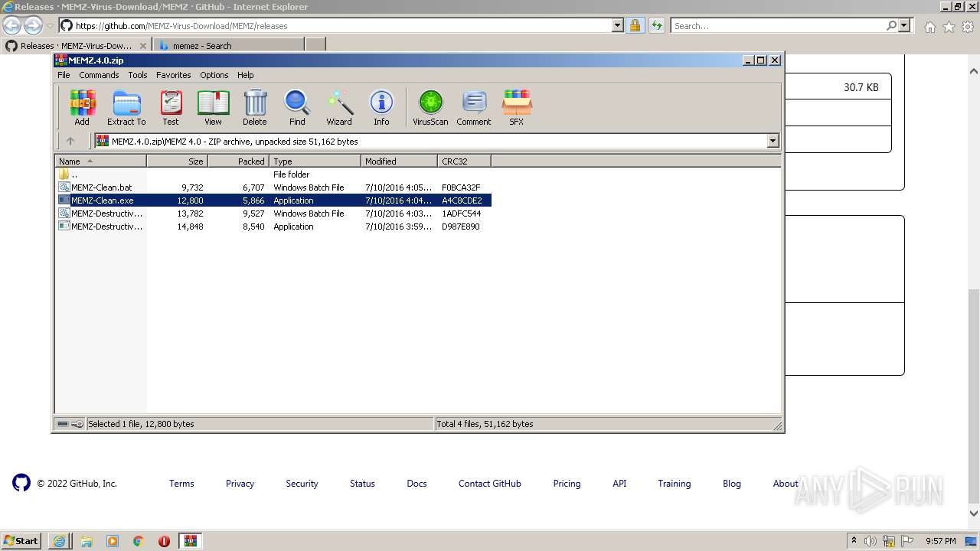Sort by the Packed column header

pos(238,161)
